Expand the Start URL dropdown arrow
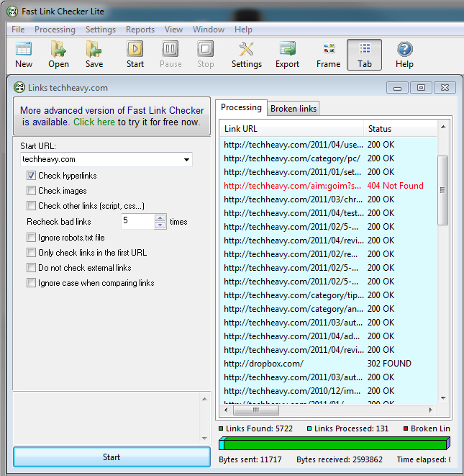This screenshot has width=464, height=476. point(186,160)
